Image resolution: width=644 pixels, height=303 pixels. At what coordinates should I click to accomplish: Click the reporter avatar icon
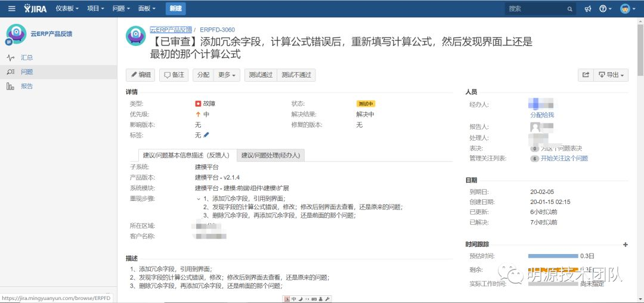point(535,126)
